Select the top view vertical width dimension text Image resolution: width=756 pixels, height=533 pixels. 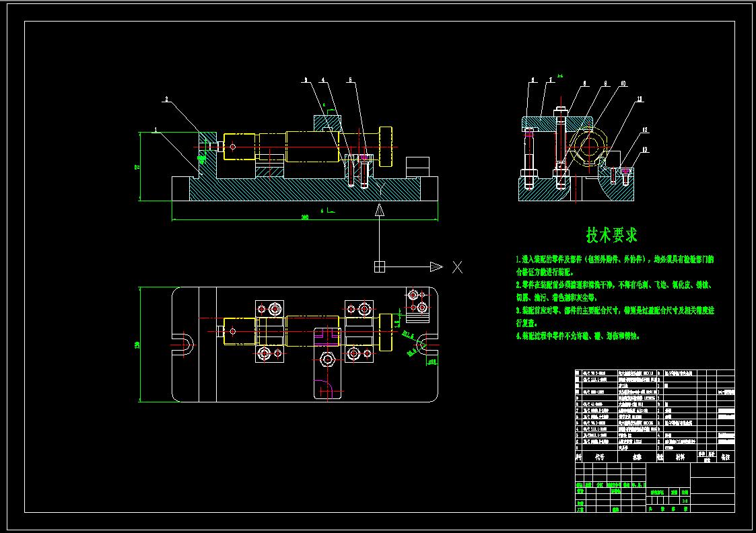click(137, 345)
